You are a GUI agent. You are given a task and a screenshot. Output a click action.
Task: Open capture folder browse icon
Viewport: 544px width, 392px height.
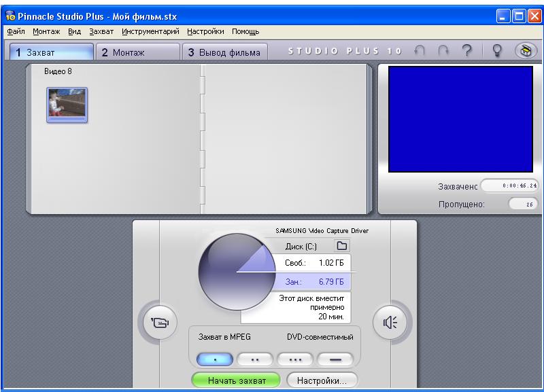(342, 246)
